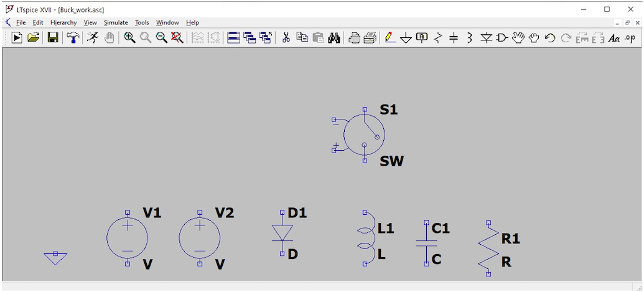Image resolution: width=644 pixels, height=292 pixels.
Task: Open the Simulate menu
Action: [x=116, y=22]
